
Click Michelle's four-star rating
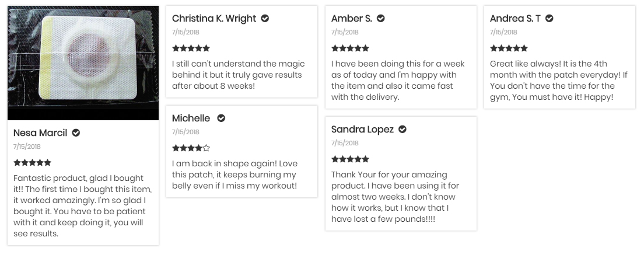[x=191, y=148]
